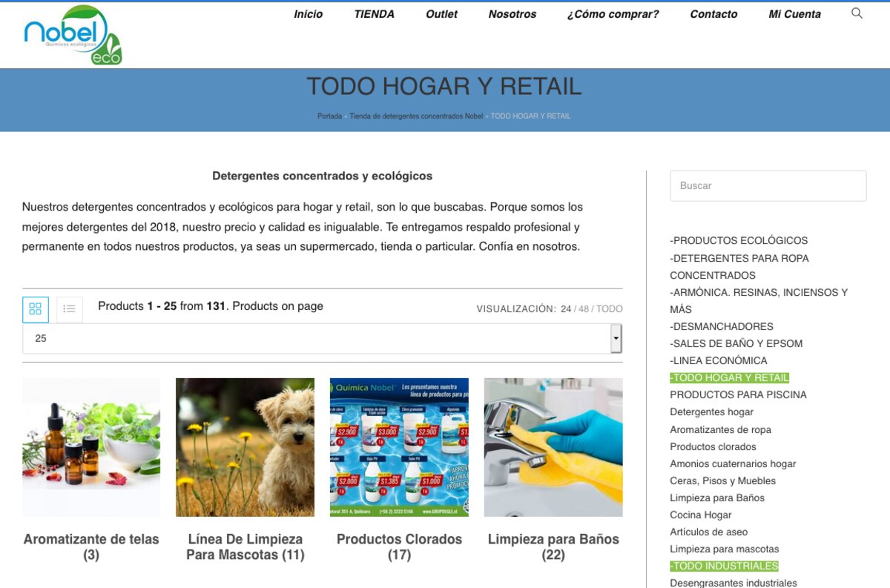The height and width of the screenshot is (588, 890).
Task: Open Cocina Hogar subcategory
Action: (701, 515)
